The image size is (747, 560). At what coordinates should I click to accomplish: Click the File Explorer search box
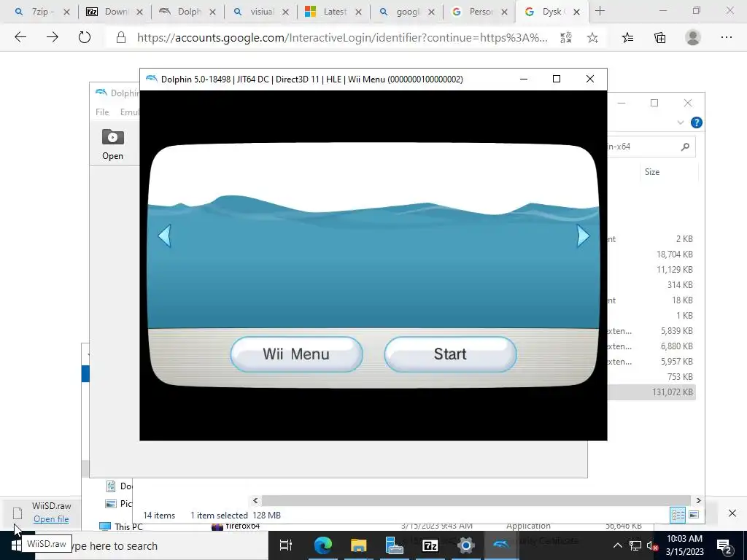[x=651, y=147]
